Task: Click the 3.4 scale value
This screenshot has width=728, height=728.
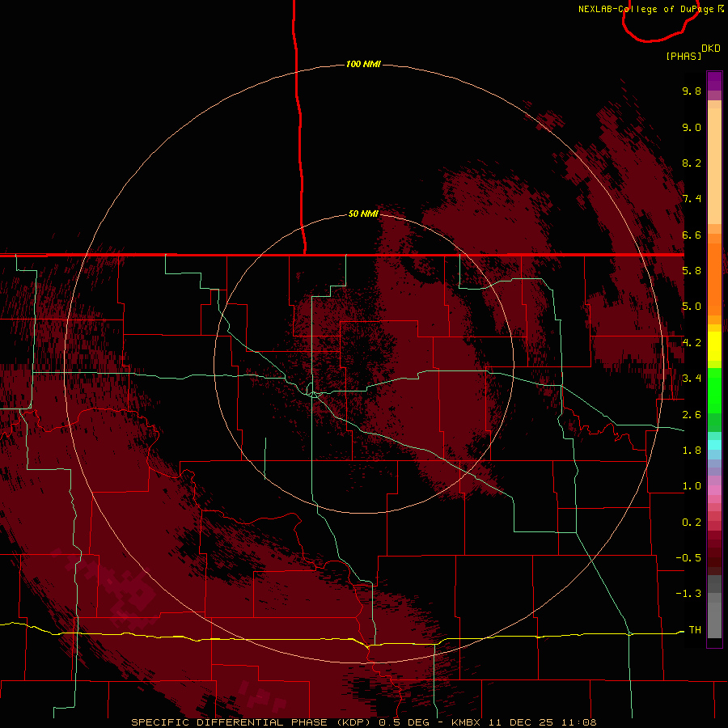Action: click(692, 379)
